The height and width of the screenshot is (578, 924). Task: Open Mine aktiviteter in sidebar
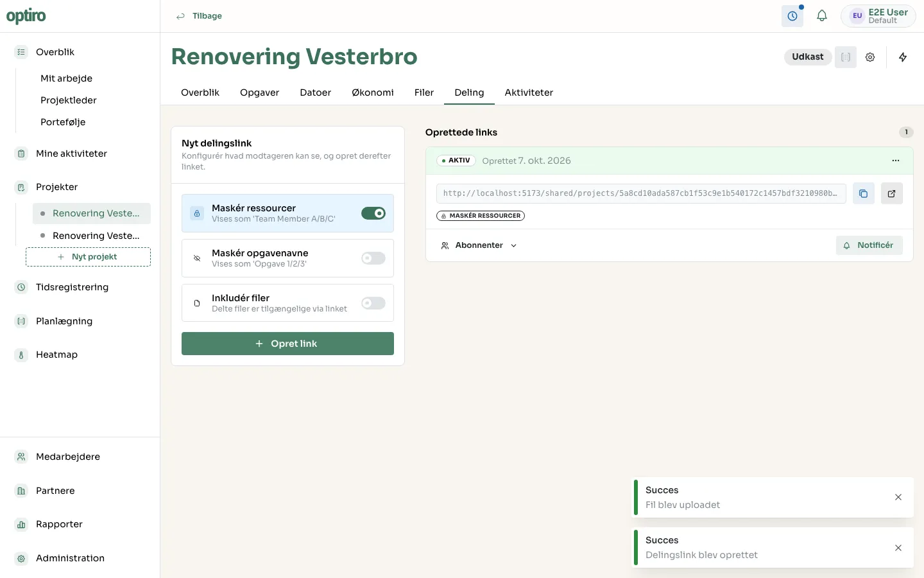[x=71, y=153]
